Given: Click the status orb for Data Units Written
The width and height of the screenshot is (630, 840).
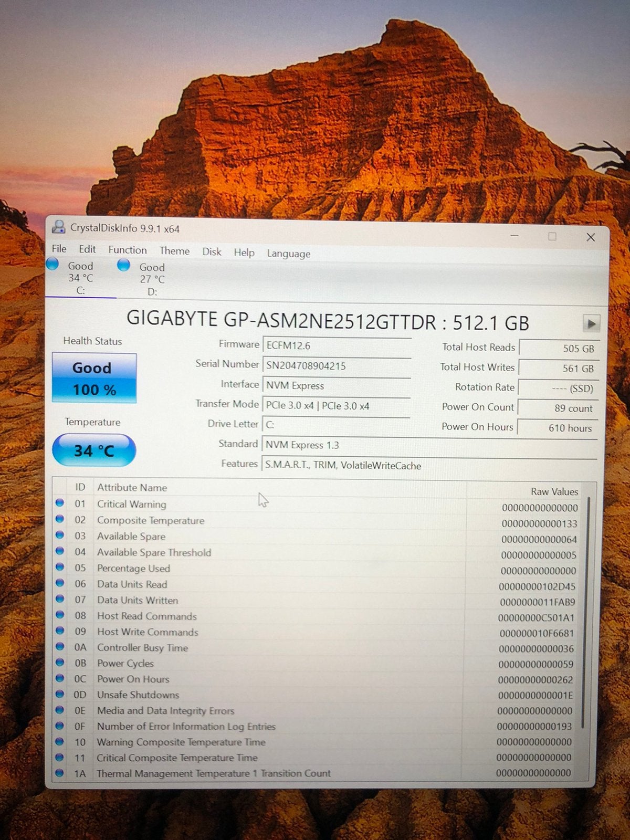Looking at the screenshot, I should click(60, 598).
